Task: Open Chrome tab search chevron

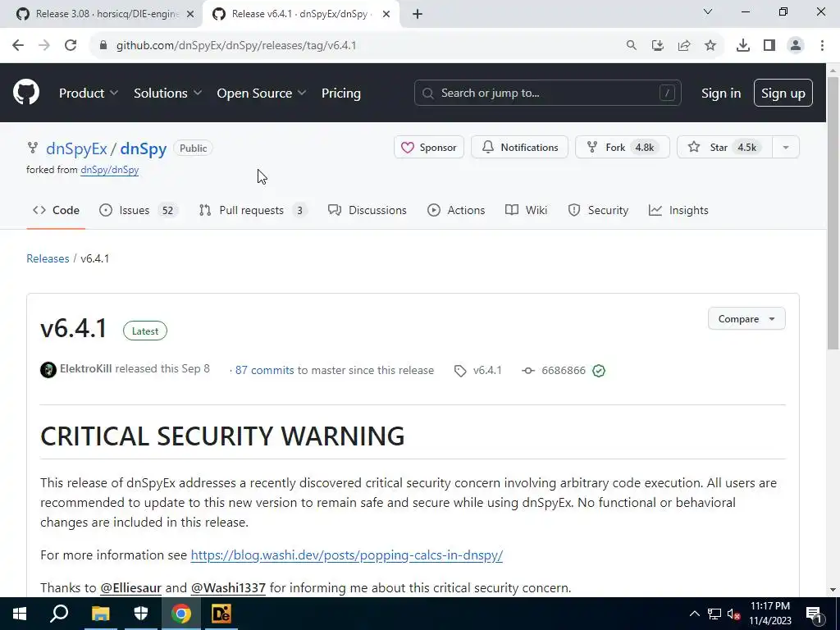Action: [x=708, y=11]
